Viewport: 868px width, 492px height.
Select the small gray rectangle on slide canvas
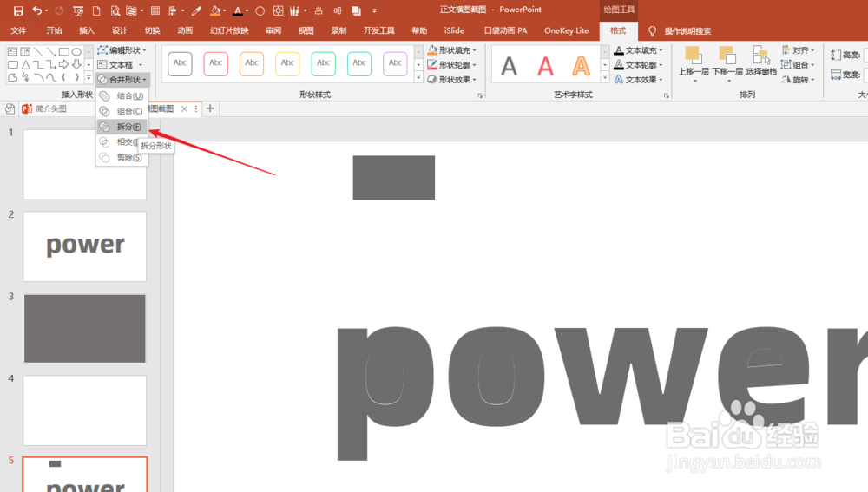tap(393, 178)
